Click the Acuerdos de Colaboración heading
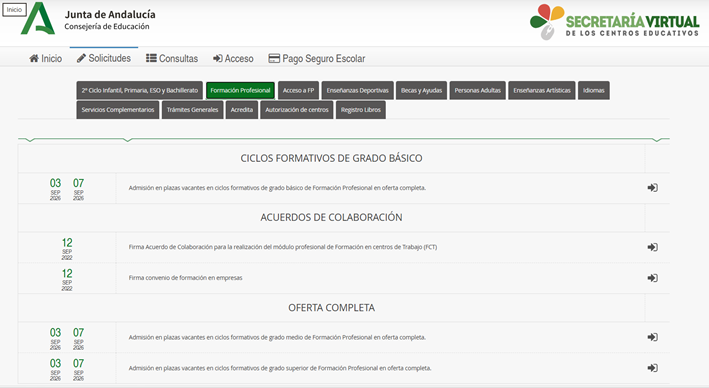709x388 pixels. tap(331, 218)
